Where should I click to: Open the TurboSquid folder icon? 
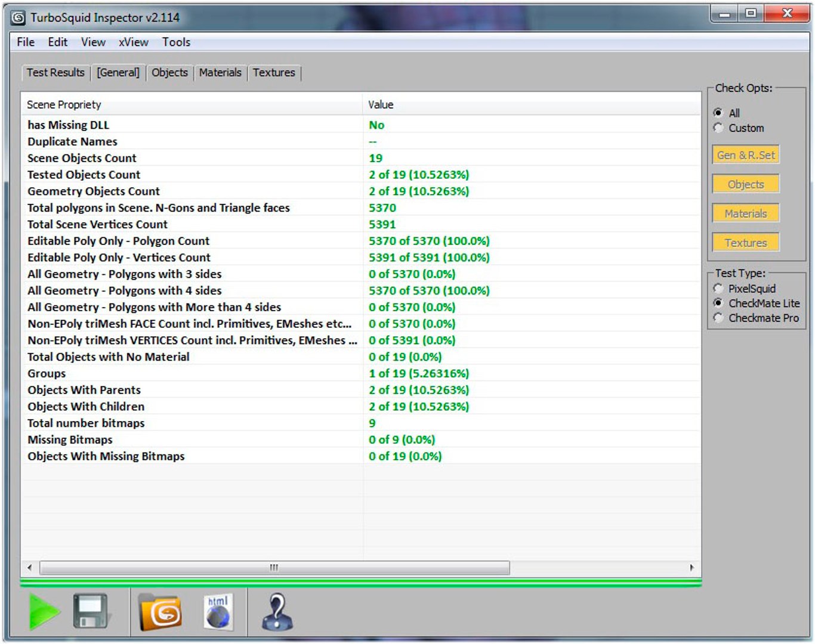(x=160, y=612)
